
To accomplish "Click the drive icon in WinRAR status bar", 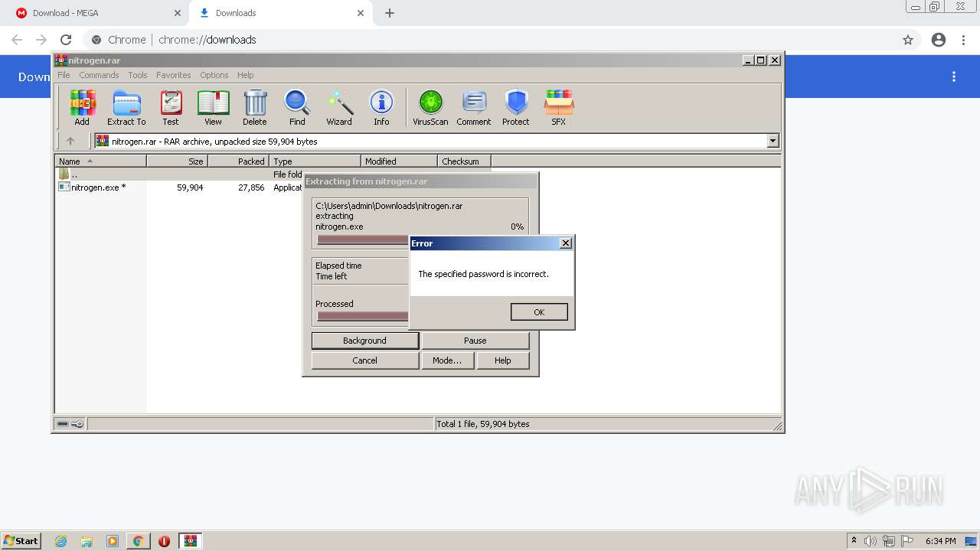I will [x=63, y=424].
